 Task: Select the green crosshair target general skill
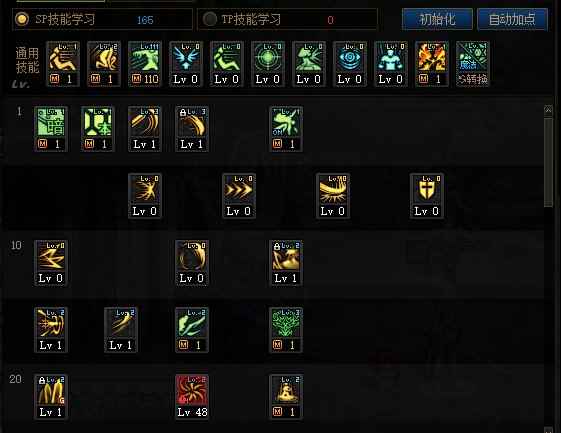[x=268, y=64]
